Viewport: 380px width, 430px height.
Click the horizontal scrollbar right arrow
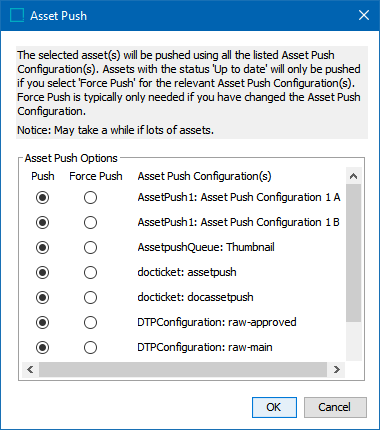(337, 370)
